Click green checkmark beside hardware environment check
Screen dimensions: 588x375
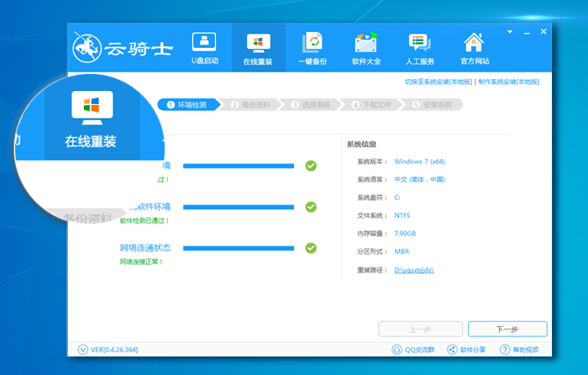311,166
